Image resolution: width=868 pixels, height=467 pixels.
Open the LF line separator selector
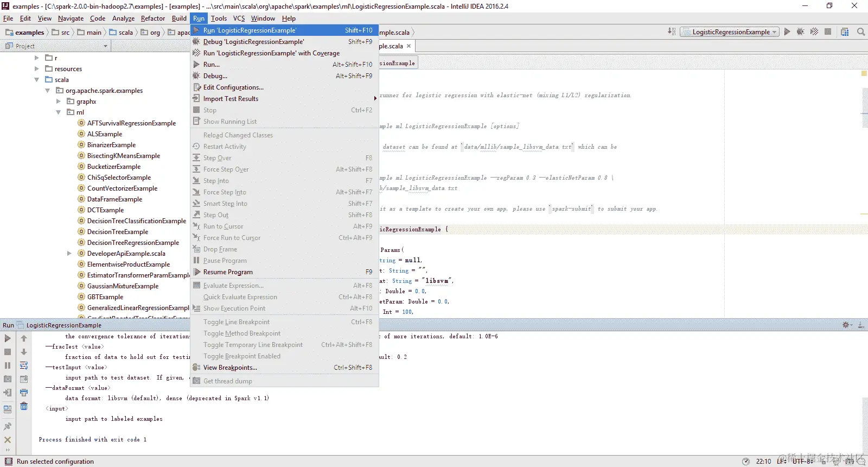[x=782, y=462]
